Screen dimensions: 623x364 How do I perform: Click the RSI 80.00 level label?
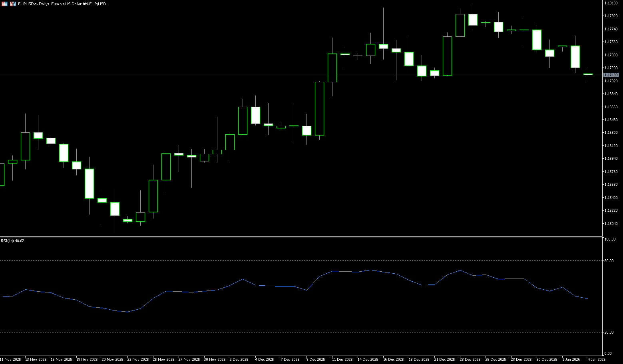[609, 261]
